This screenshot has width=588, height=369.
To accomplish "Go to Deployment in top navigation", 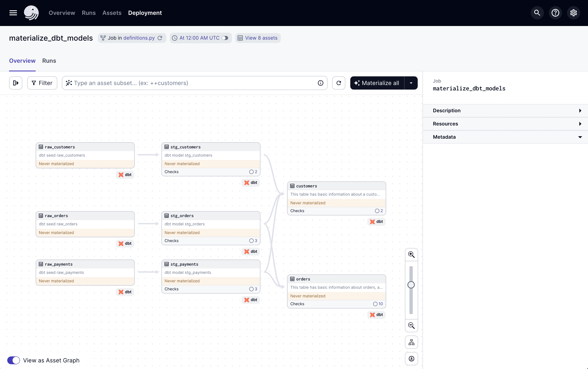I will pyautogui.click(x=145, y=13).
